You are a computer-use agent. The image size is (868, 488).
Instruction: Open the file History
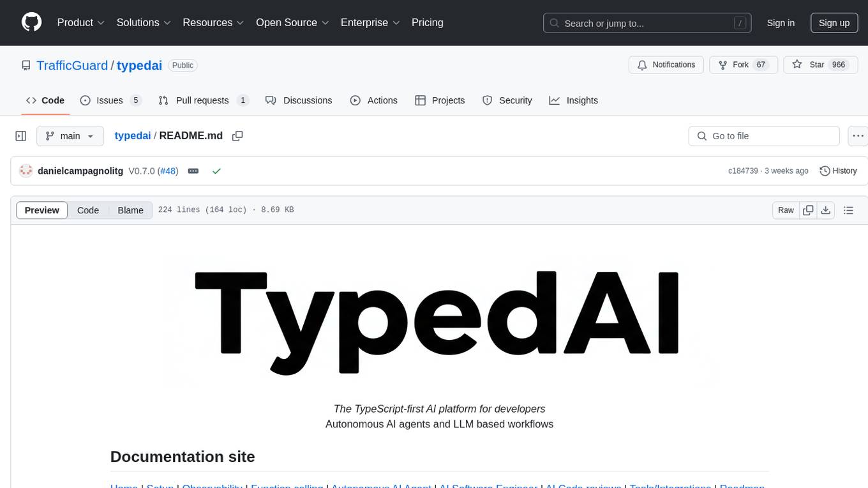pos(838,171)
